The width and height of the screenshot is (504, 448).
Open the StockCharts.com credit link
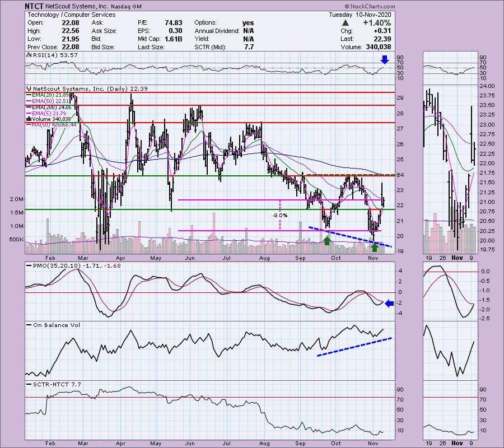point(370,6)
